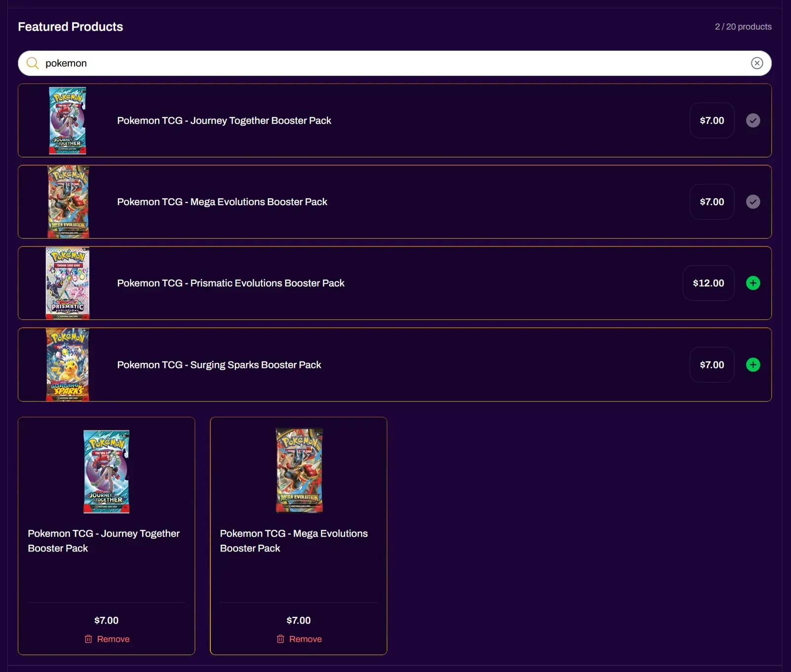Click Mega Evolutions result thumbnail
The width and height of the screenshot is (791, 672).
[68, 202]
